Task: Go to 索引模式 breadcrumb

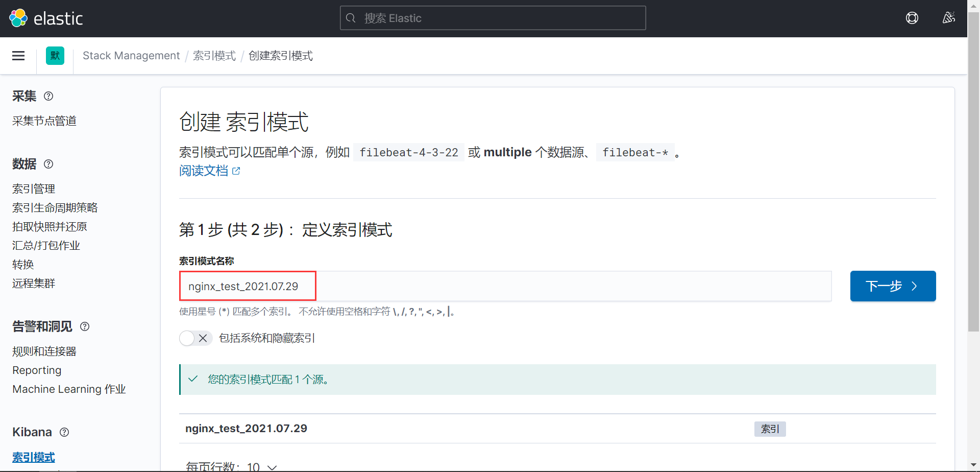Action: (x=214, y=56)
